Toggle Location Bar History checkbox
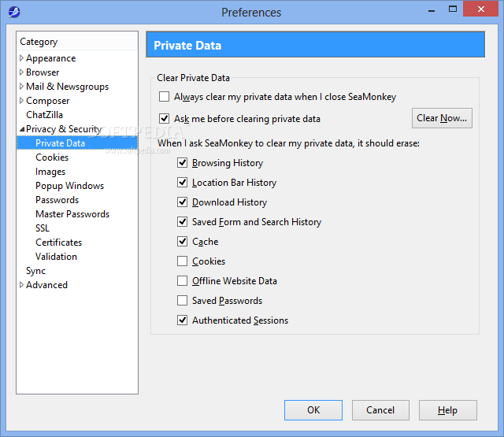This screenshot has width=504, height=437. (x=182, y=183)
